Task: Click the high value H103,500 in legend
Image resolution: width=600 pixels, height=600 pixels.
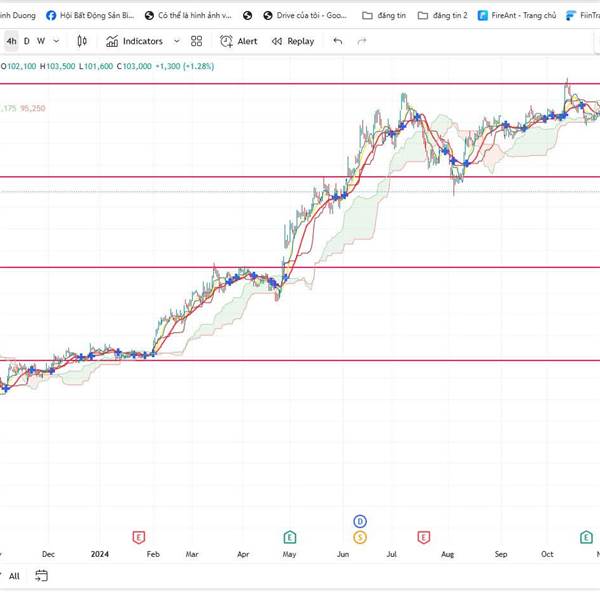Action: click(57, 66)
